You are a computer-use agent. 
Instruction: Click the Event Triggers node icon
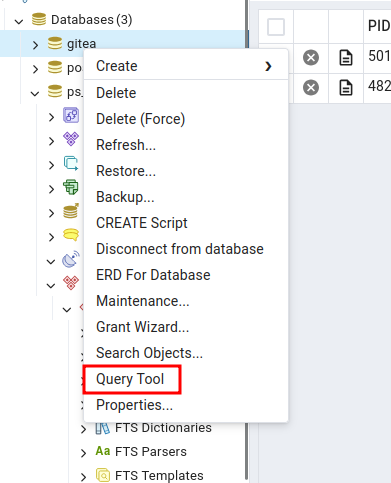pos(71,163)
